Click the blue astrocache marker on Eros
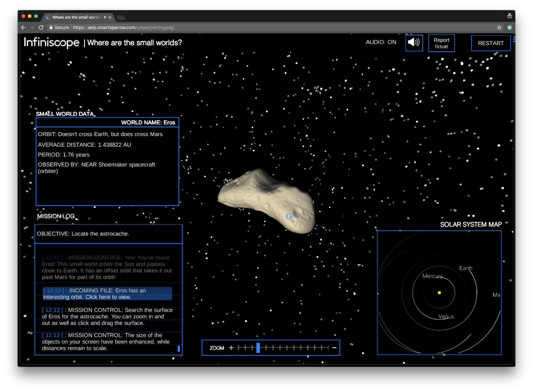Viewport: 533px width, 392px height. (289, 216)
